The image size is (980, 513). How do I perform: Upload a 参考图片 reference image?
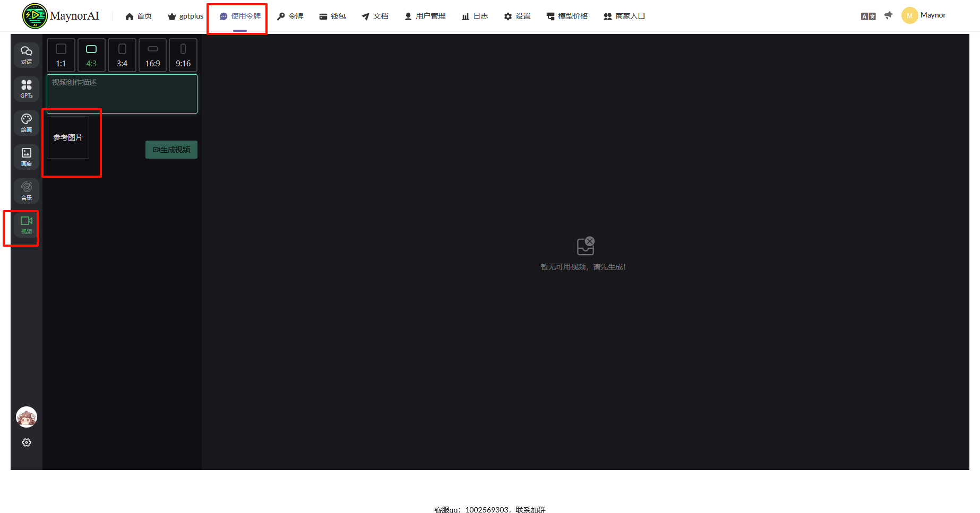[x=68, y=137]
